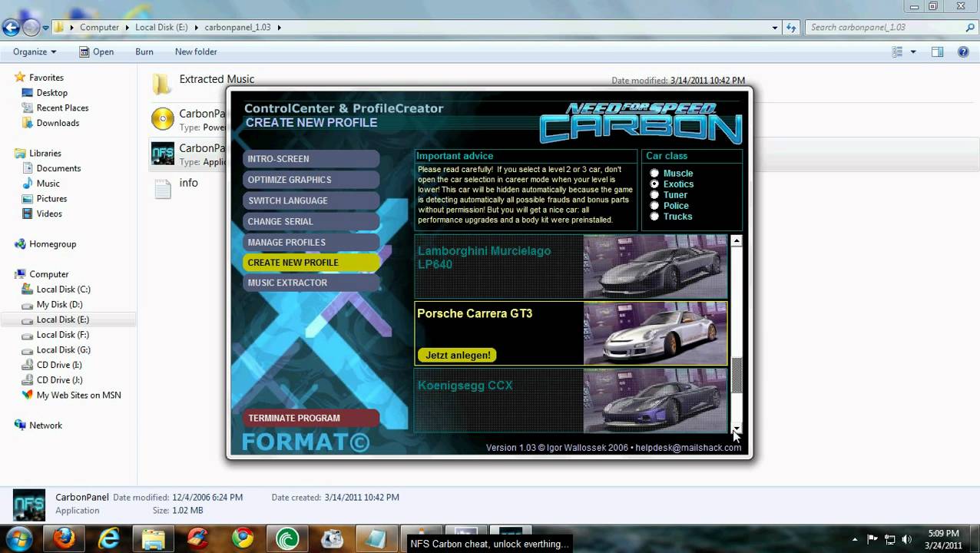Open Favorites in the navigation pane
The width and height of the screenshot is (980, 553).
tap(46, 78)
